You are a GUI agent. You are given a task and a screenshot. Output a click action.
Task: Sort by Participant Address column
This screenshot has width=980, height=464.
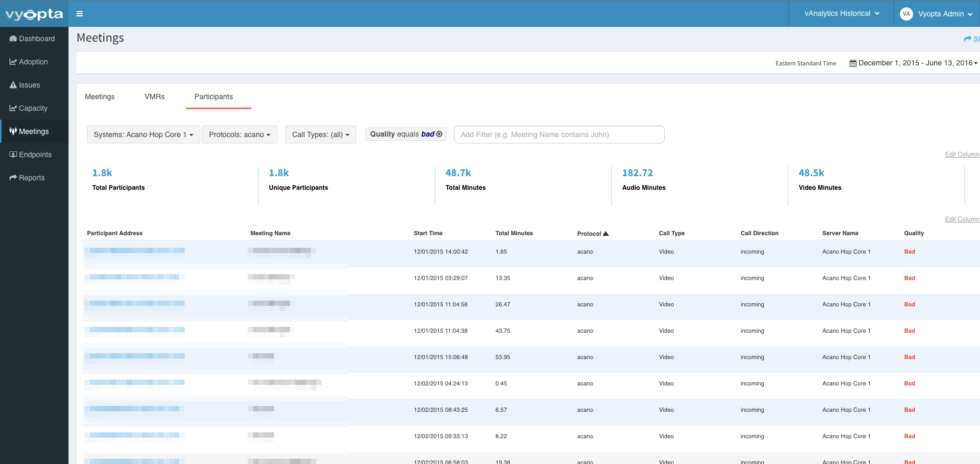pyautogui.click(x=114, y=233)
